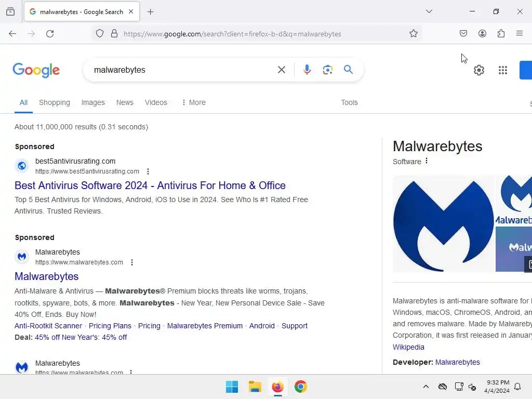This screenshot has height=399, width=532.
Task: Open Malwarebytes Premium sitelink
Action: coord(205,326)
